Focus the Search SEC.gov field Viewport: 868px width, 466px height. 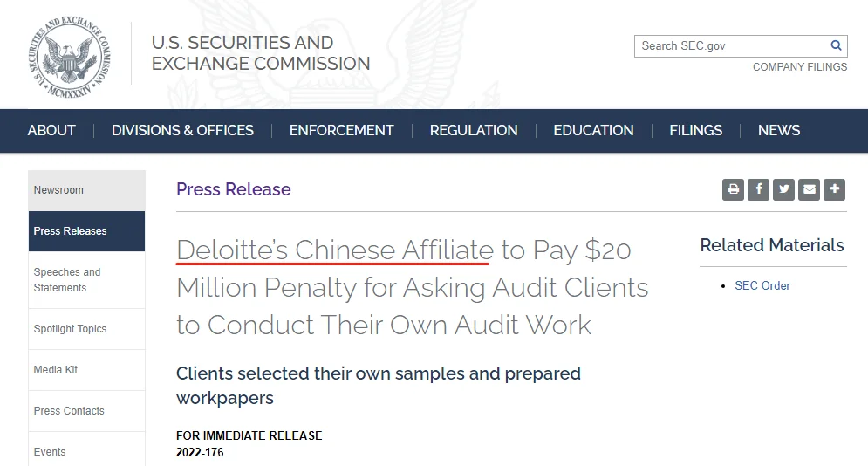point(732,46)
